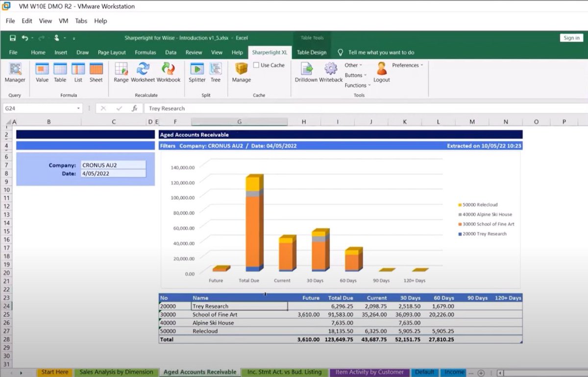
Task: Open the VMware Tabs menu
Action: [x=81, y=21]
